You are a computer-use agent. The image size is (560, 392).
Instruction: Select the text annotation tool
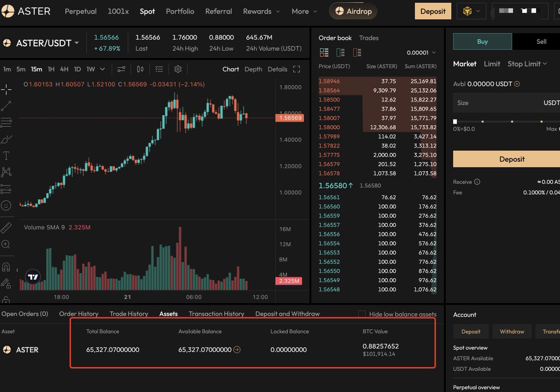(x=6, y=155)
